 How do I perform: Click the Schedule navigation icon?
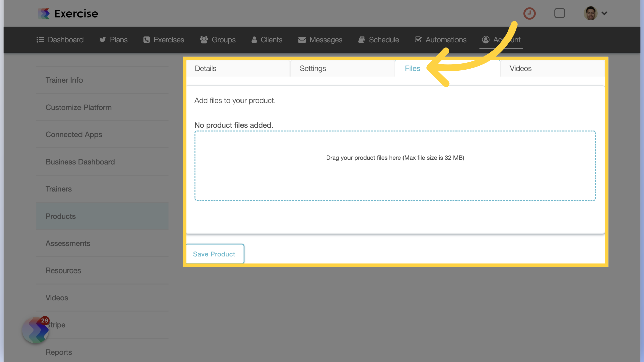click(362, 39)
